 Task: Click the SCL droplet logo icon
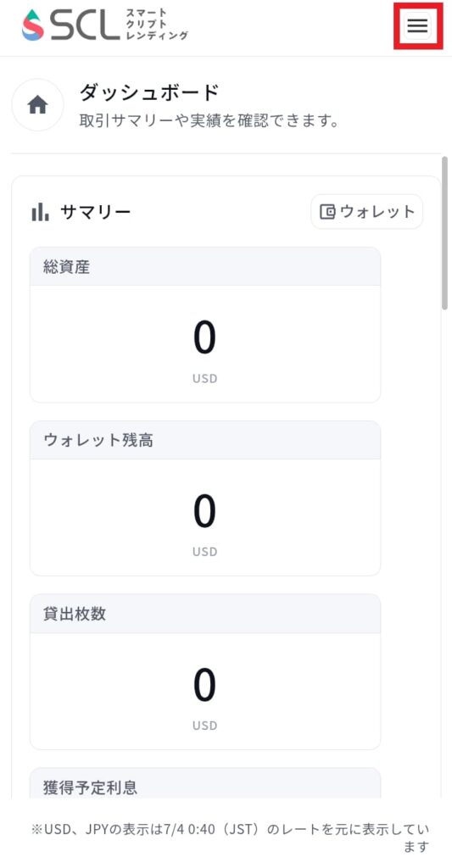(x=33, y=25)
